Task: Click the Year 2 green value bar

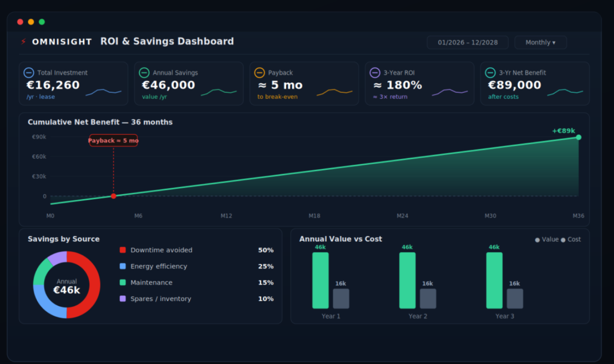Action: (x=407, y=280)
